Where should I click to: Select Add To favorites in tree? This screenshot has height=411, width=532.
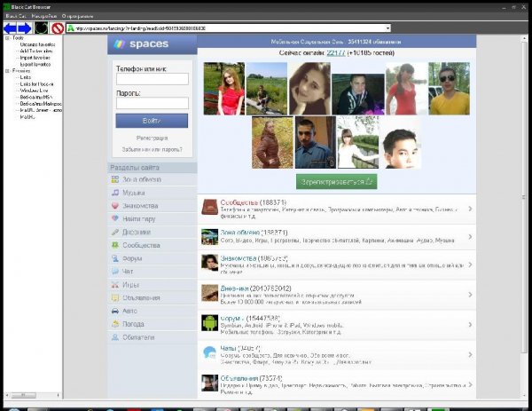pyautogui.click(x=36, y=51)
